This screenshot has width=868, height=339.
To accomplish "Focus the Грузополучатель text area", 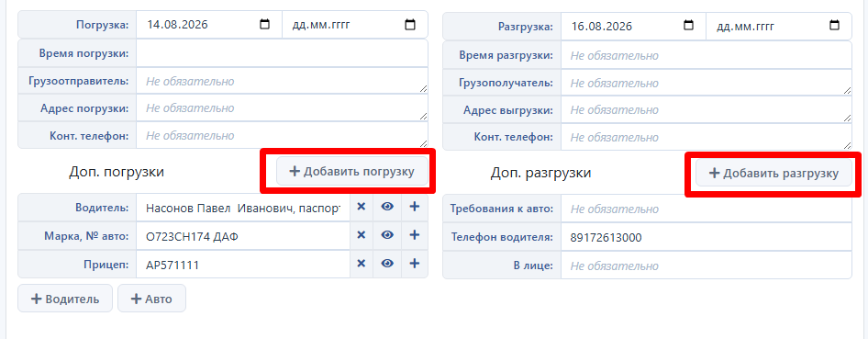I will tap(707, 83).
